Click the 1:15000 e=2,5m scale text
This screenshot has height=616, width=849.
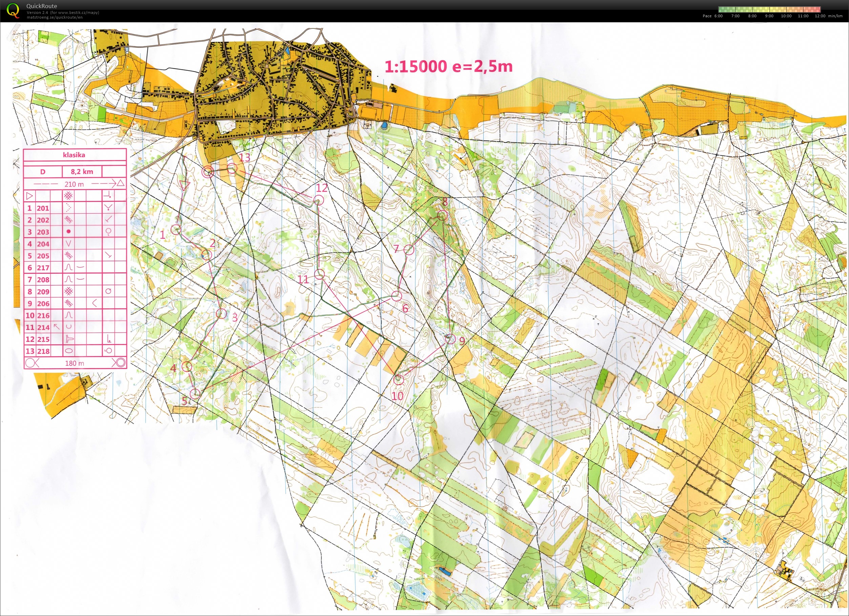(x=449, y=67)
